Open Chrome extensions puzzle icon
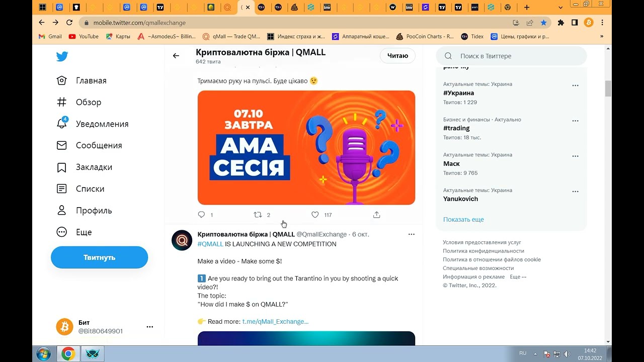This screenshot has height=362, width=644. [x=561, y=23]
